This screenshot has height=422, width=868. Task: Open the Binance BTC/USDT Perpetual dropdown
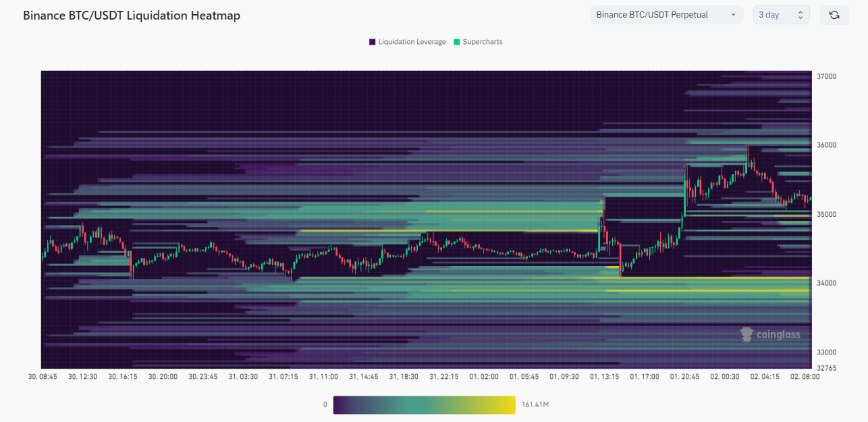(x=666, y=15)
